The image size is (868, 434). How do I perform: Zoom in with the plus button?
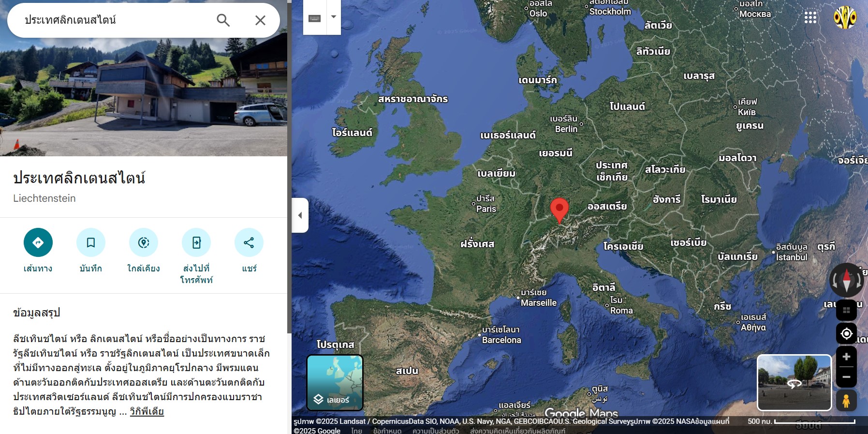point(846,357)
